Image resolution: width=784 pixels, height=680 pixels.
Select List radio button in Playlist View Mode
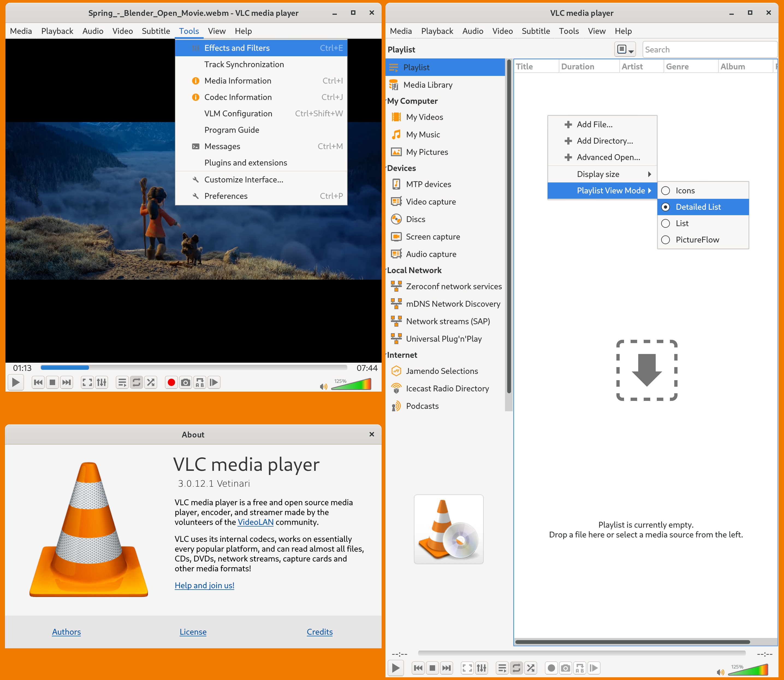tap(665, 223)
